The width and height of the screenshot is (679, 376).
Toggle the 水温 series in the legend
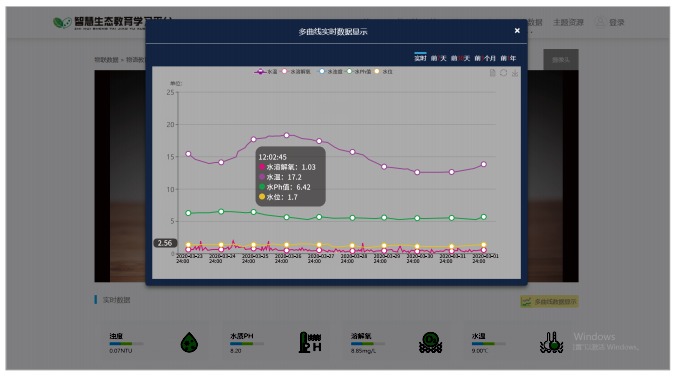[x=265, y=71]
